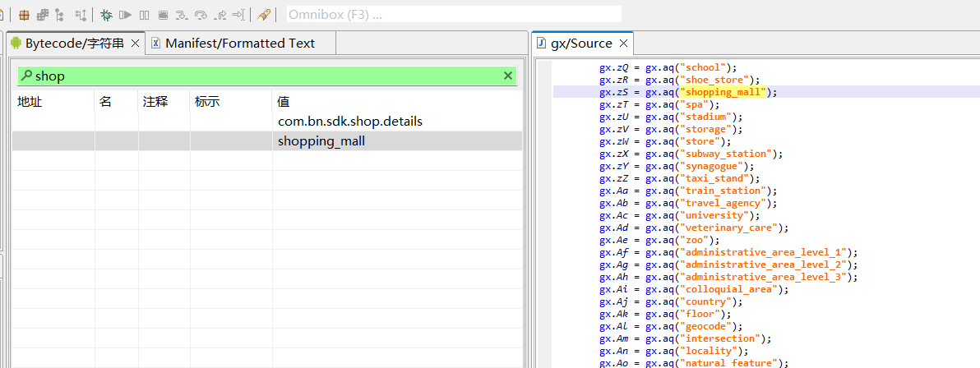Viewport: 980px width, 368px height.
Task: Click the "storage" string in source
Action: pyautogui.click(x=707, y=129)
